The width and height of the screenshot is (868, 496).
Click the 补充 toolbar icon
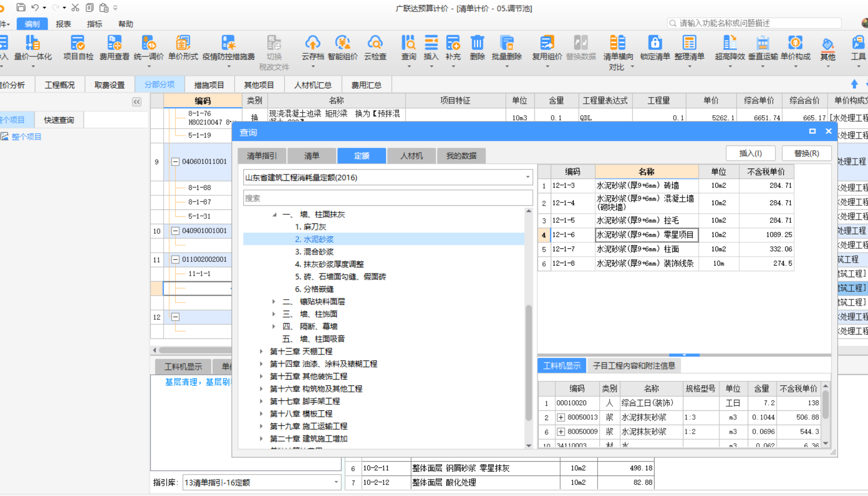[x=453, y=48]
